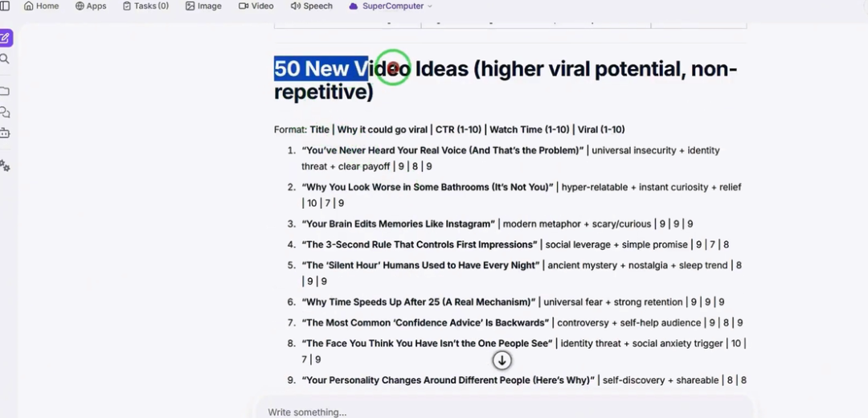The image size is (868, 418).
Task: Go to the Home tab
Action: pyautogui.click(x=41, y=6)
